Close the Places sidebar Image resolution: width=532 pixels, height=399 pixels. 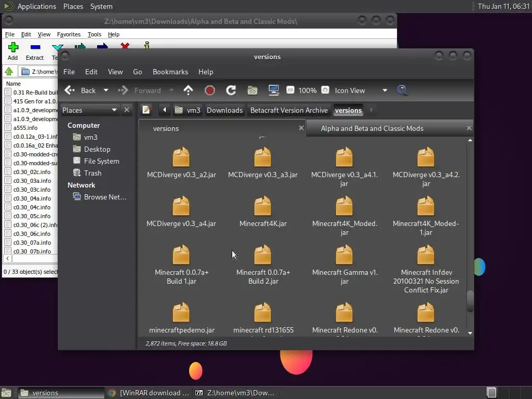(x=127, y=110)
